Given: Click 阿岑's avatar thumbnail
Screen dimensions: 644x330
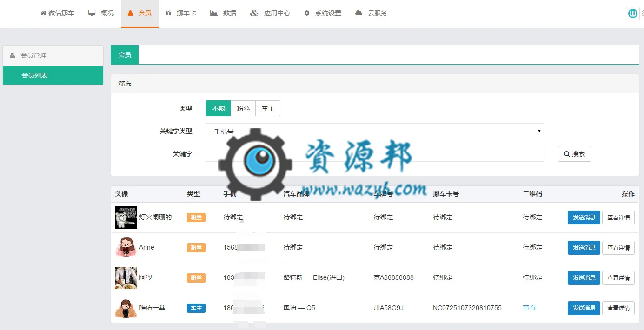Looking at the screenshot, I should pyautogui.click(x=126, y=278).
